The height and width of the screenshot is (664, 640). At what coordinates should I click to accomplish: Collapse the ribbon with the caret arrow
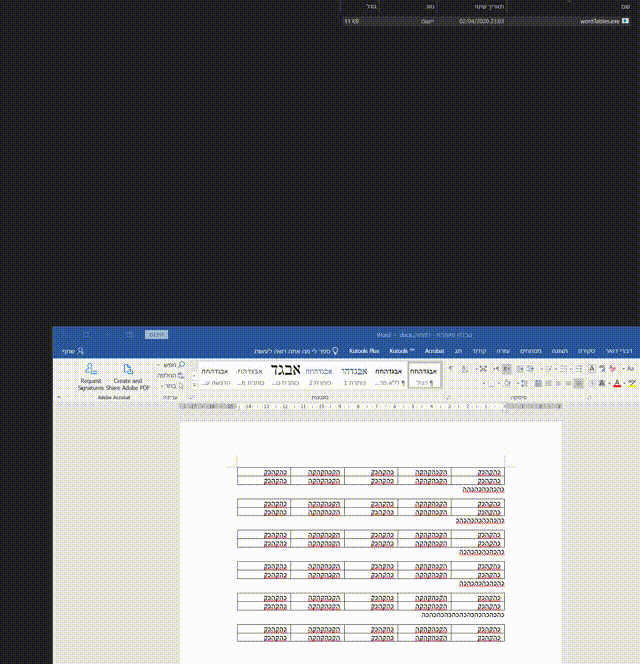pyautogui.click(x=59, y=397)
